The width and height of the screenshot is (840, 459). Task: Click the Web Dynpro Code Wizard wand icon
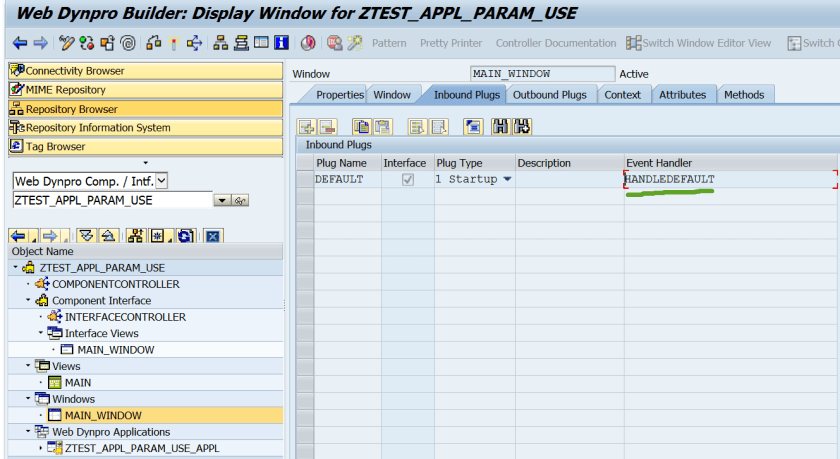(355, 43)
